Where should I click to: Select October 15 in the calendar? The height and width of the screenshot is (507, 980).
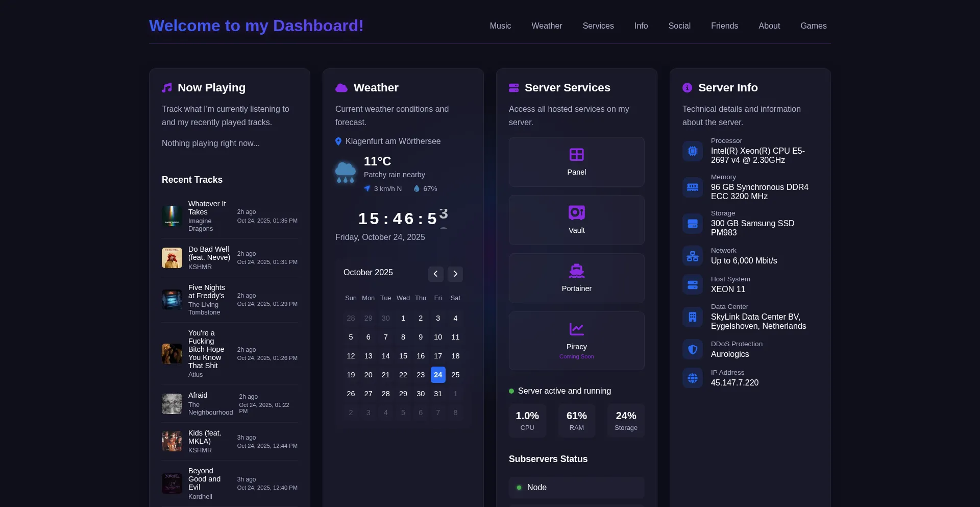pyautogui.click(x=403, y=356)
